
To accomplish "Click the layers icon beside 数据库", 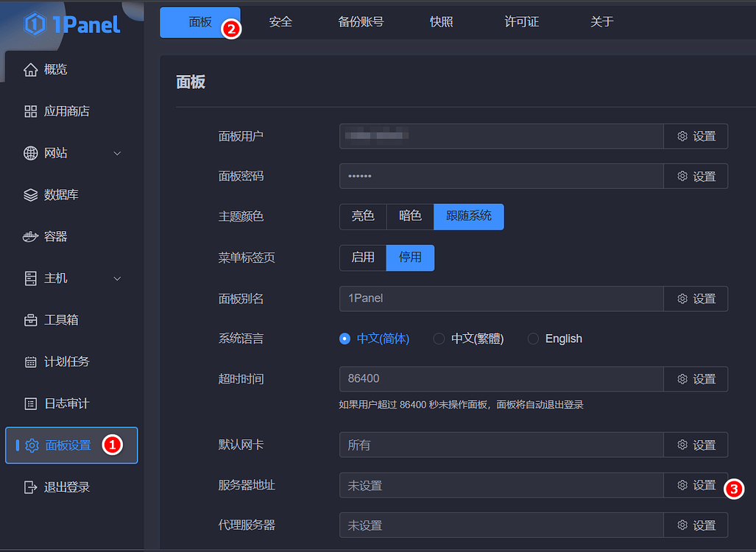I will (30, 195).
